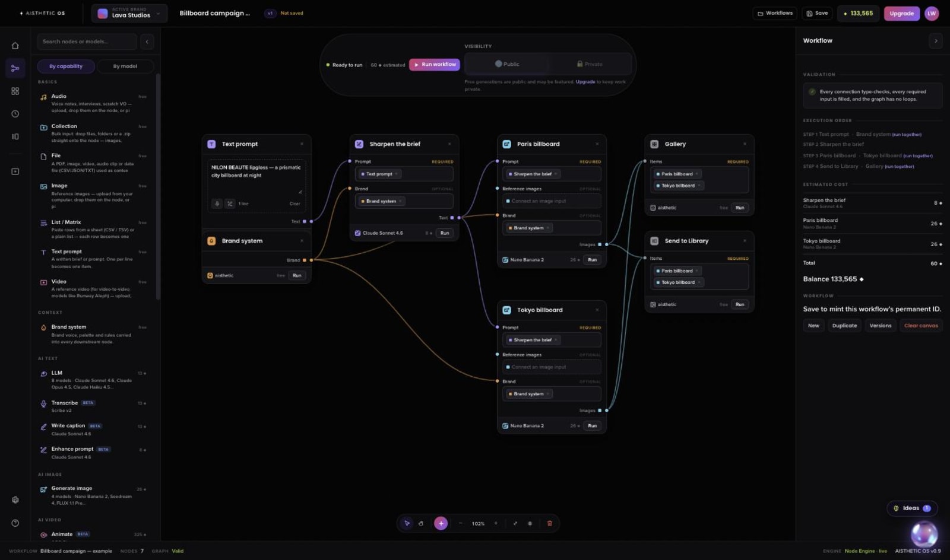Open Paris billboard Nano Banana 2 selector
The width and height of the screenshot is (950, 560).
coord(523,260)
